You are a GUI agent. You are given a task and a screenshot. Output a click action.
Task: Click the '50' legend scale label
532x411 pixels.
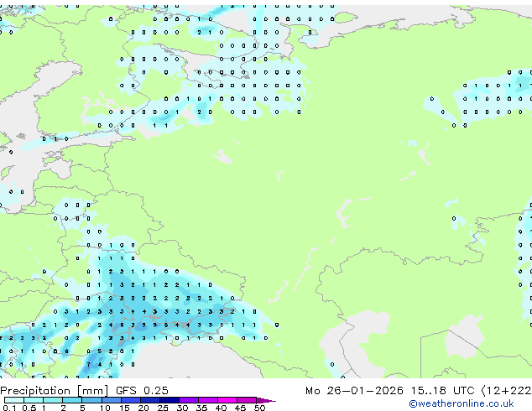[259, 408]
